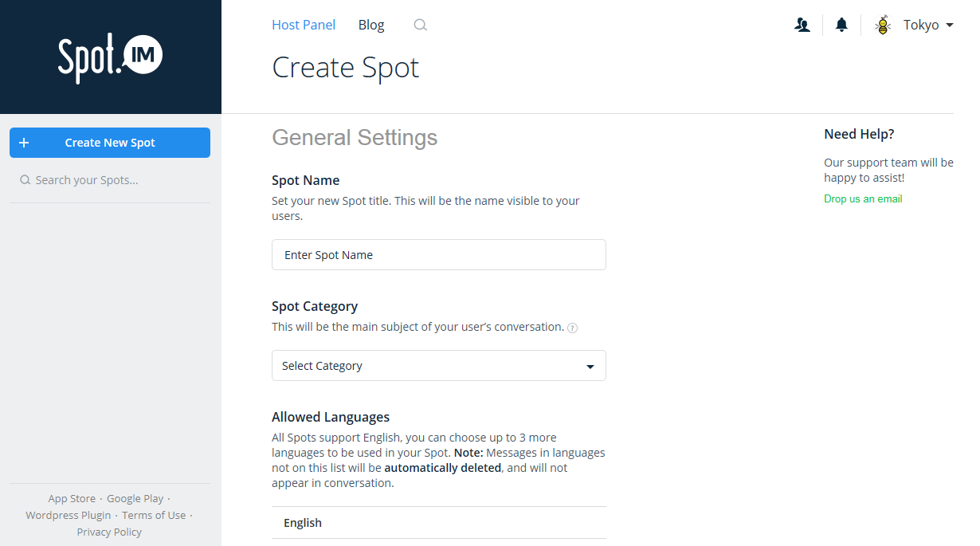The height and width of the screenshot is (546, 980).
Task: Click the Search your Spots field
Action: (116, 180)
